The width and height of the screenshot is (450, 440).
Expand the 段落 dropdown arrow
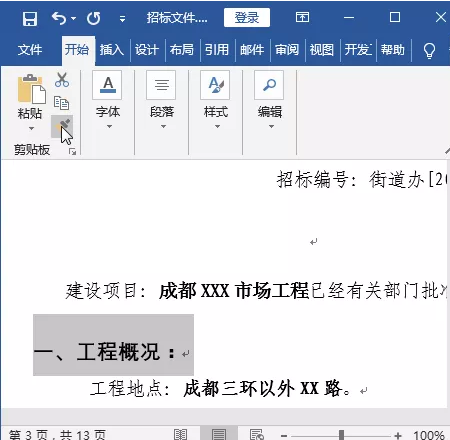[163, 126]
